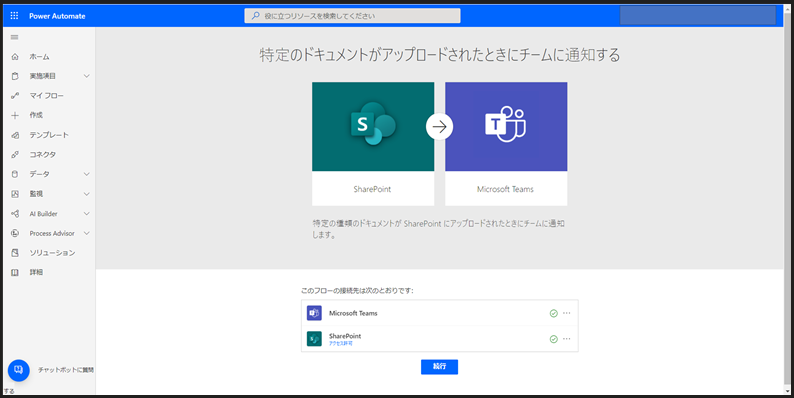The width and height of the screenshot is (794, 398).
Task: Click the template title heading text
Action: [440, 55]
